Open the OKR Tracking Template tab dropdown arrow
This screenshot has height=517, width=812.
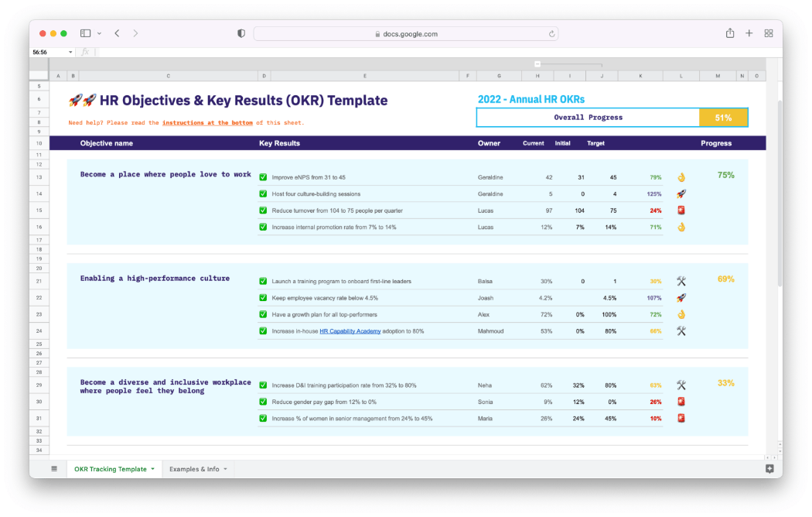pyautogui.click(x=152, y=469)
